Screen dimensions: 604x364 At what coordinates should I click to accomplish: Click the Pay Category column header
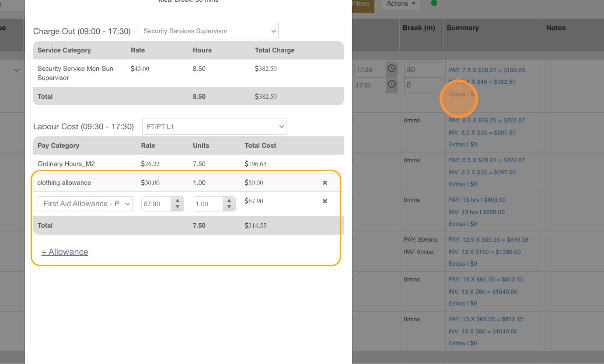(58, 146)
